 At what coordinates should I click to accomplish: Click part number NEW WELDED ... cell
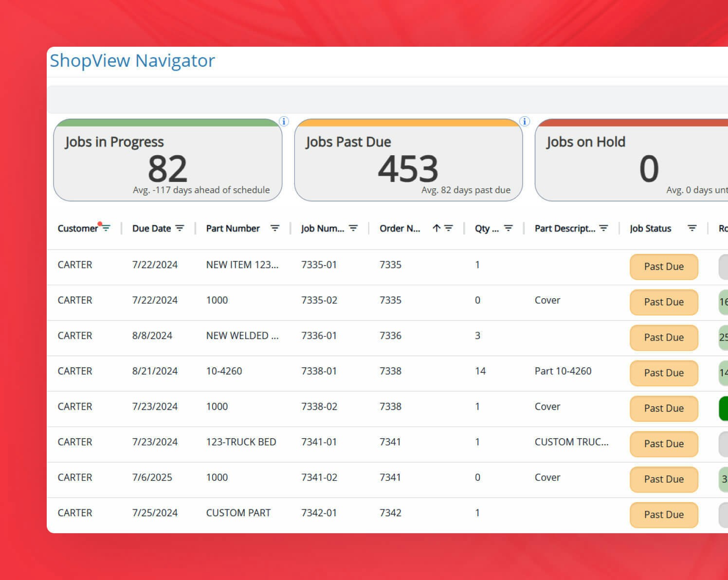[242, 336]
